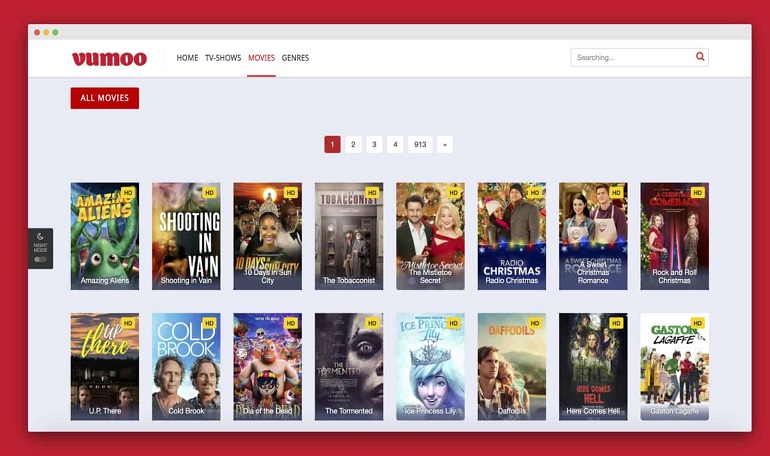Open Ice Princess Lily title link

point(430,411)
